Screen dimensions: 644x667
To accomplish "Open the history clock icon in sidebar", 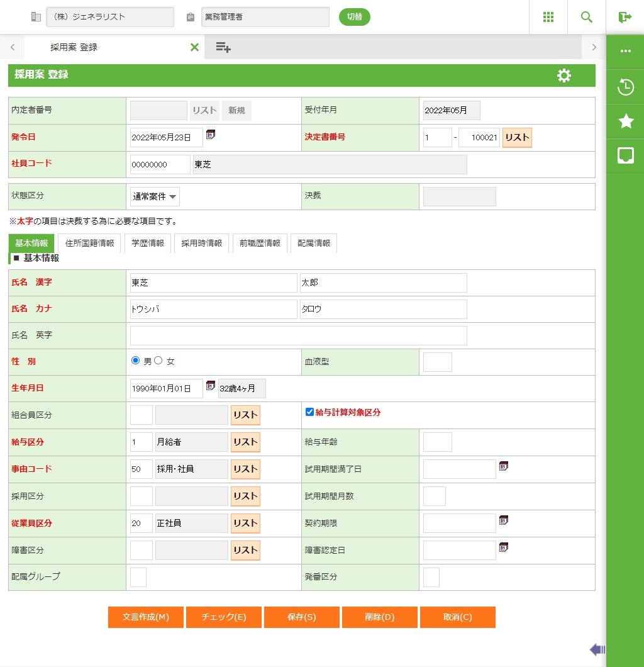I will point(626,87).
